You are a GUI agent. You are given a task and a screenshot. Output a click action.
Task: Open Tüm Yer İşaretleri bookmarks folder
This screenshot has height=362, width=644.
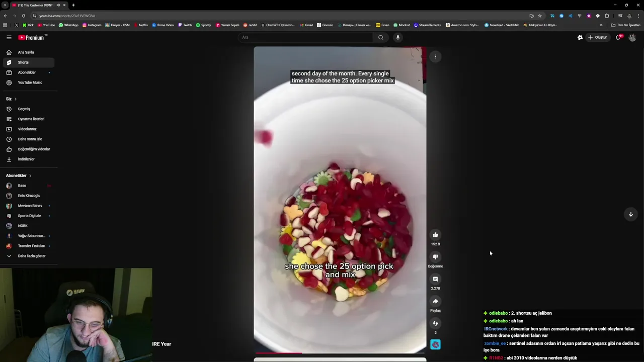(626, 25)
